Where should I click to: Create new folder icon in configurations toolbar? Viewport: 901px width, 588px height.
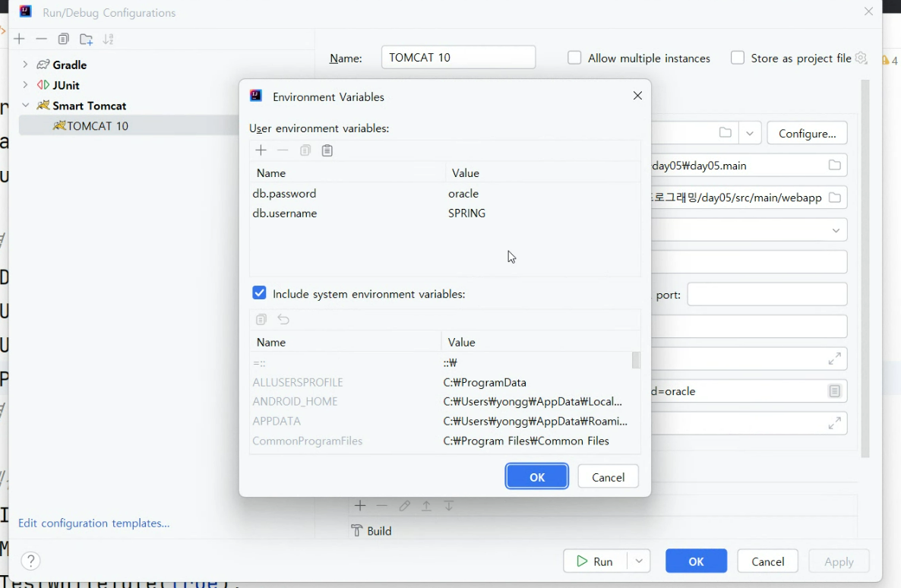click(x=86, y=39)
